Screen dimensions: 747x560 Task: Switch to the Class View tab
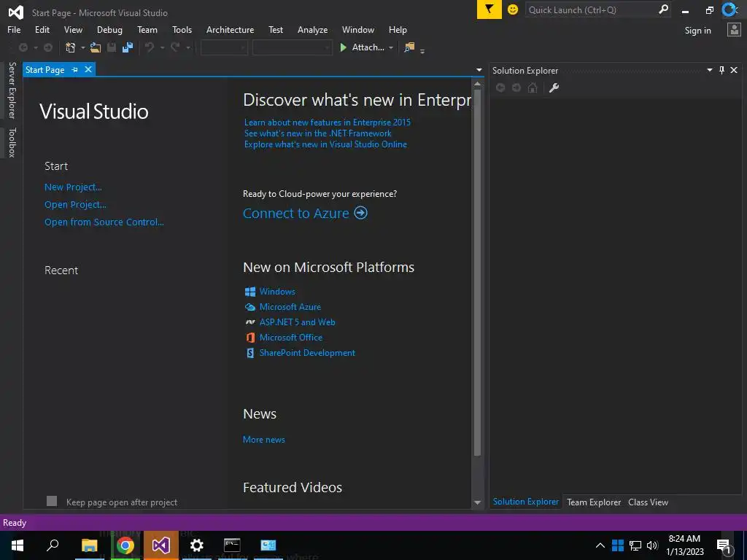[648, 502]
